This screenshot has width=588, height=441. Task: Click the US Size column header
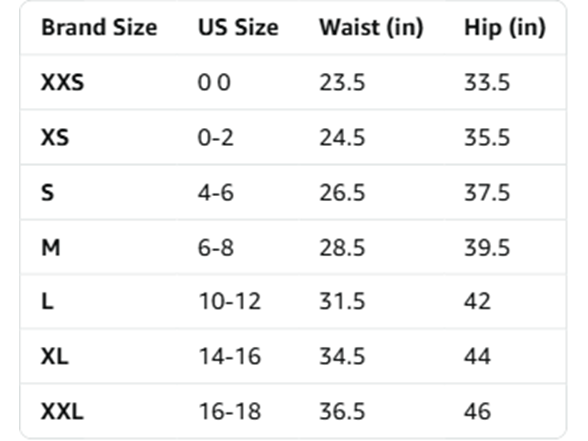point(238,28)
